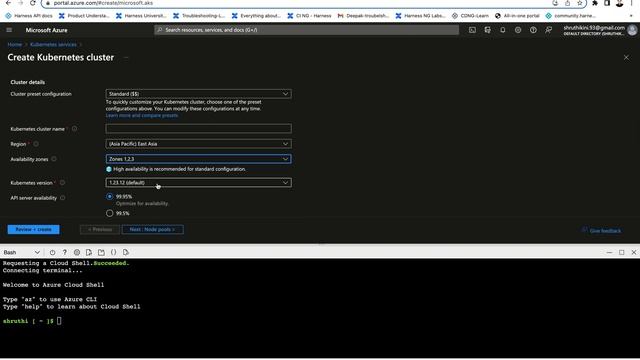This screenshot has width=640, height=360.
Task: Open browser profile avatar icon
Action: tap(620, 3)
